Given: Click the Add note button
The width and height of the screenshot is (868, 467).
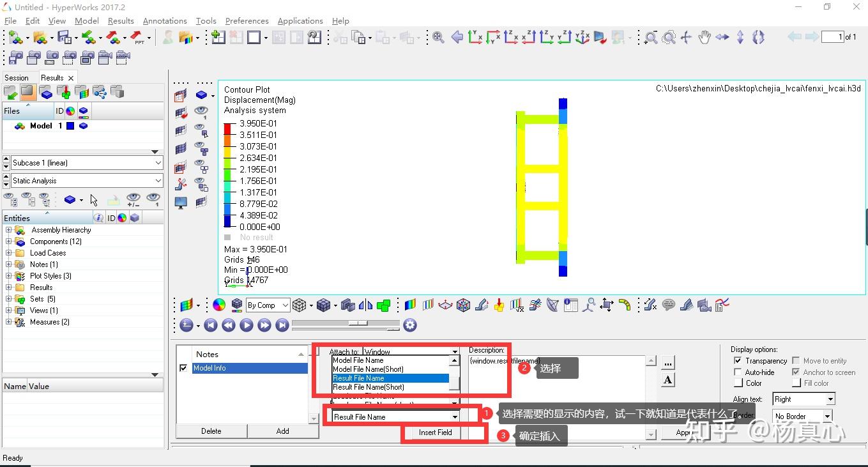Looking at the screenshot, I should (x=283, y=431).
